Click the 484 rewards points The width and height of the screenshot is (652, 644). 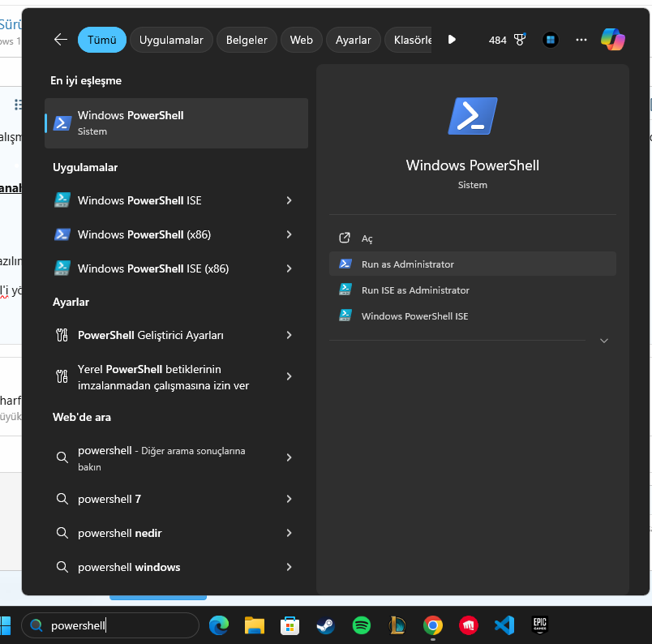(x=497, y=41)
